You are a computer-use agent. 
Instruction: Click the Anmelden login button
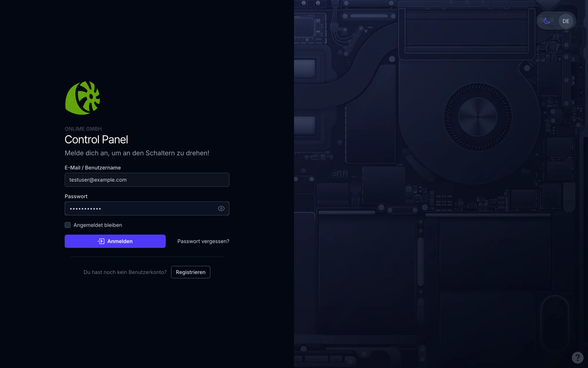point(115,241)
